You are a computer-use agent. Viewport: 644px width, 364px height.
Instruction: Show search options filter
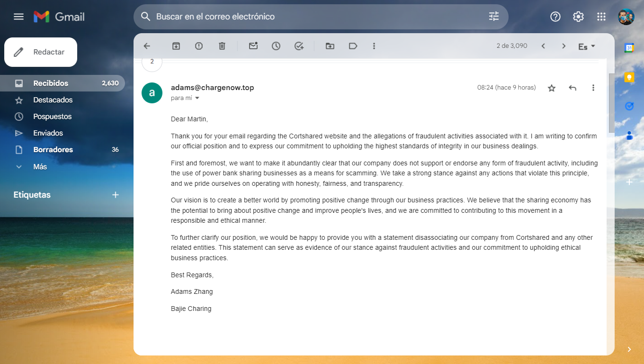point(494,17)
